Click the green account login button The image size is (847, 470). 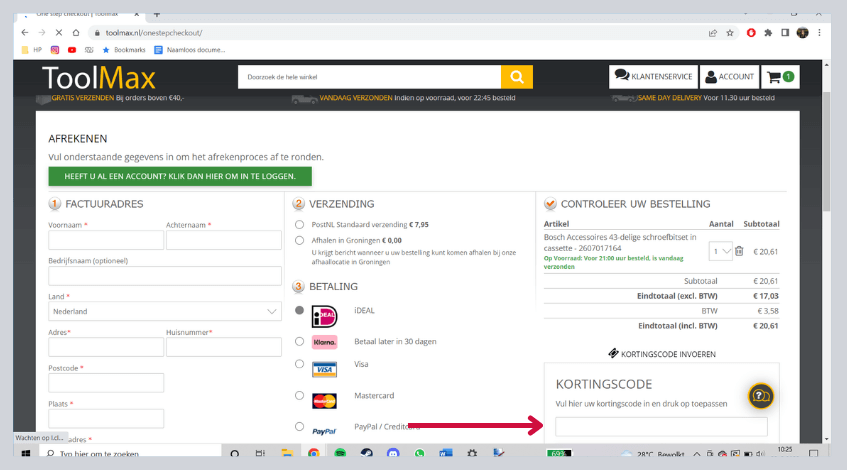point(180,176)
